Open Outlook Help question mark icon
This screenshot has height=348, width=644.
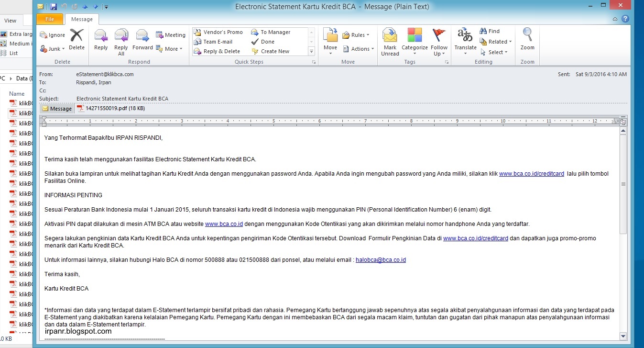tap(625, 19)
